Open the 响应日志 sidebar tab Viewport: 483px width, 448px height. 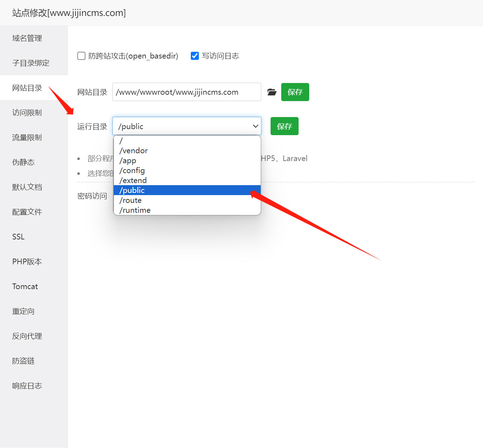point(34,386)
